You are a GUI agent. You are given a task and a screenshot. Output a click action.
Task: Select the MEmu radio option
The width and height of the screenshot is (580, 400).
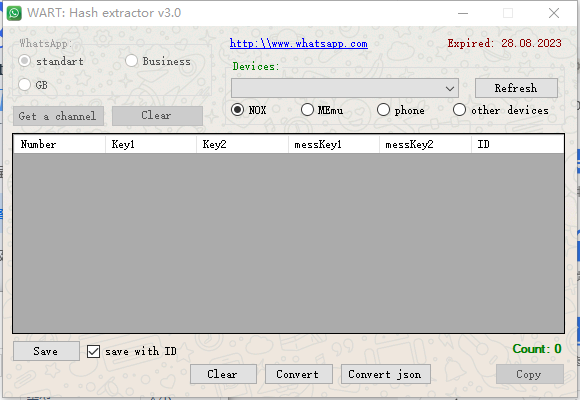307,110
